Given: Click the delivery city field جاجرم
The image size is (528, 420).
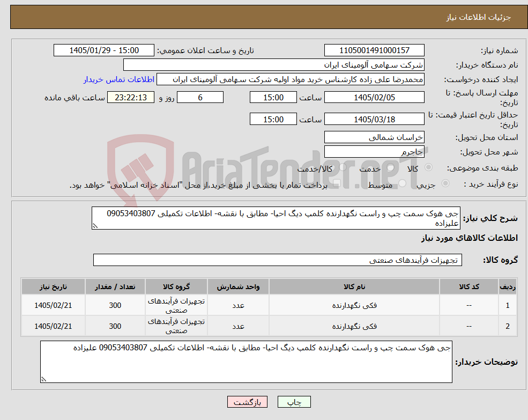Looking at the screenshot, I should [374, 152].
